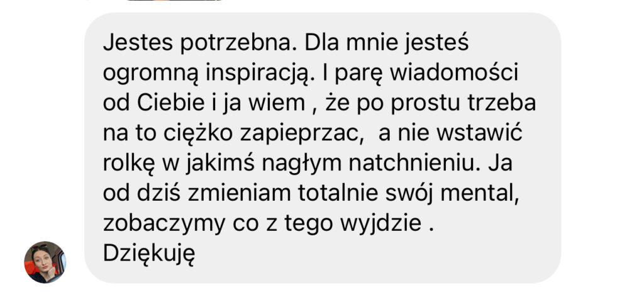Screen dimensions: 644x302
Task: Click the words "Dla mnie jesteś"
Action: point(387,44)
